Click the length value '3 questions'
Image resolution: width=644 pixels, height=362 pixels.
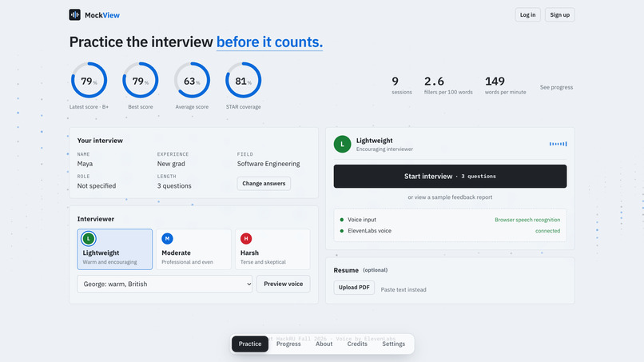[174, 185]
